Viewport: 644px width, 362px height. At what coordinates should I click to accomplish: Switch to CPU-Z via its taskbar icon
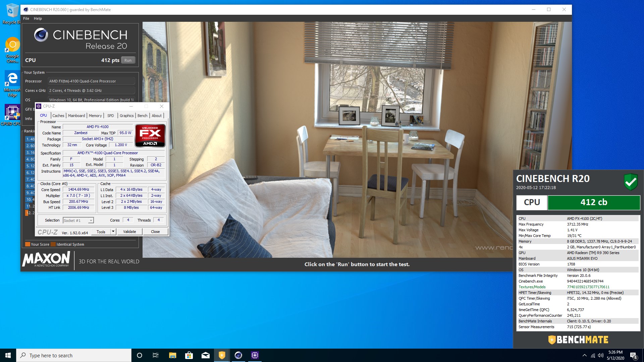255,355
